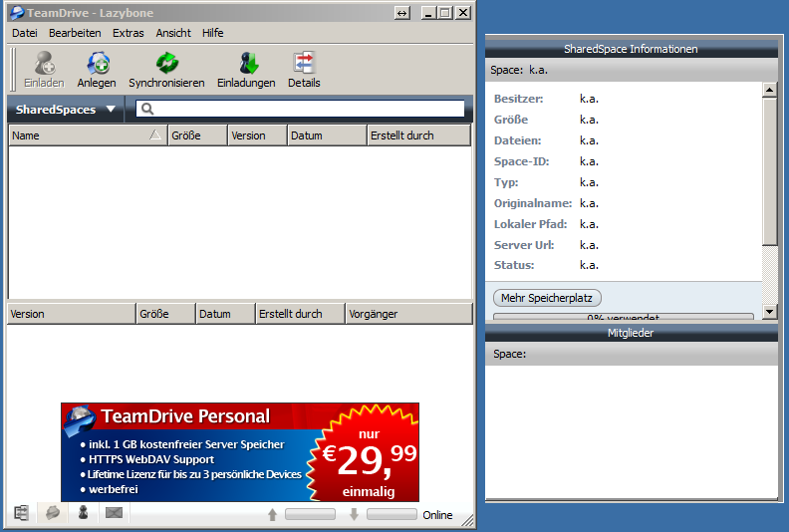Open the SharedSpaces dropdown
This screenshot has height=532, width=789.
pyautogui.click(x=66, y=110)
